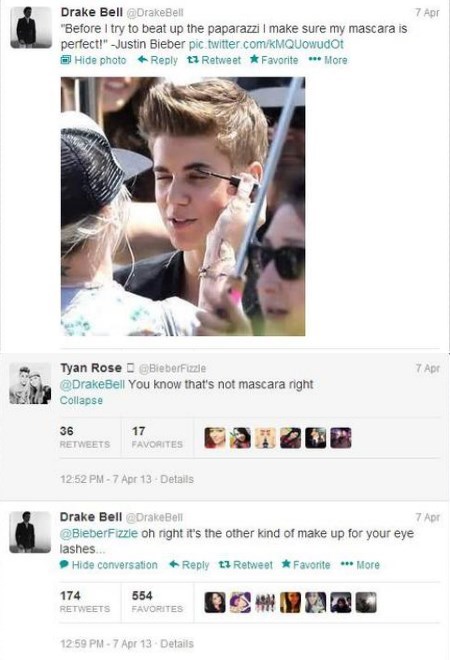450x660 pixels.
Task: Retweet the bottom eyelashes tweet
Action: tap(245, 565)
